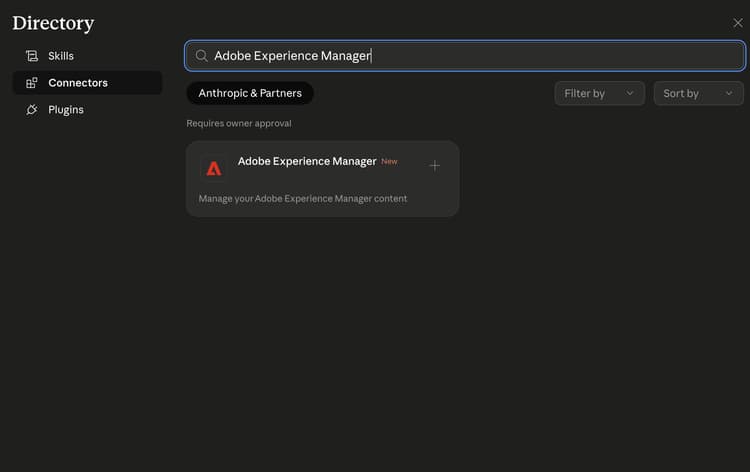This screenshot has height=472, width=750.
Task: Click the red Adobe logo icon
Action: [214, 168]
